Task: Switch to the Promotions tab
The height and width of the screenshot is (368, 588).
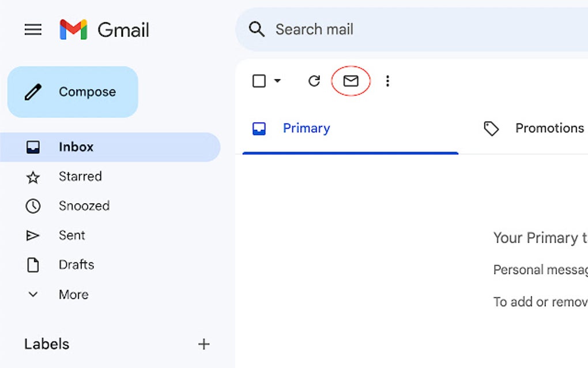Action: point(549,128)
